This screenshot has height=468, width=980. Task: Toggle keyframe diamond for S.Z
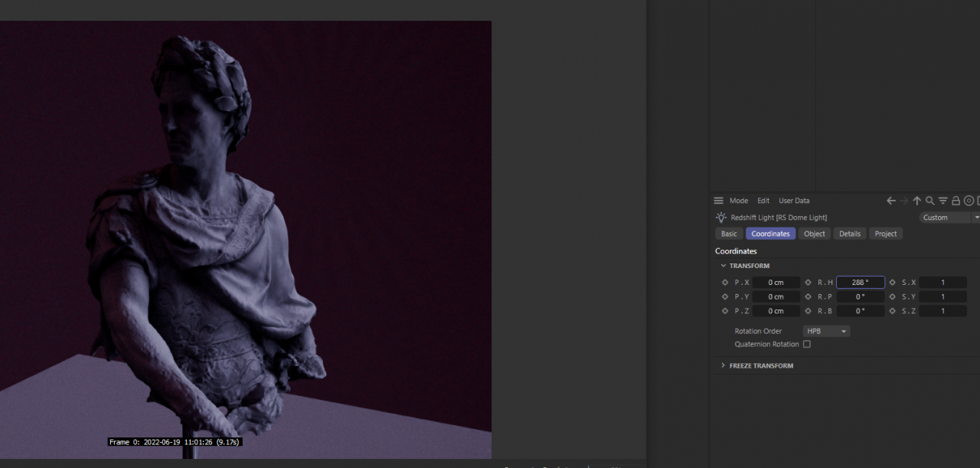coord(892,311)
